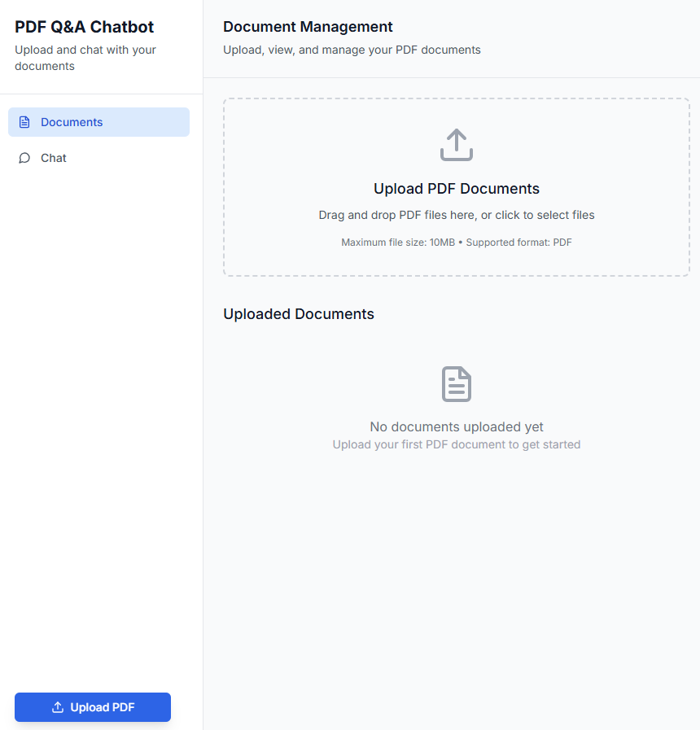Click the upload icon inside the Upload PDF button
This screenshot has width=700, height=730.
(58, 707)
